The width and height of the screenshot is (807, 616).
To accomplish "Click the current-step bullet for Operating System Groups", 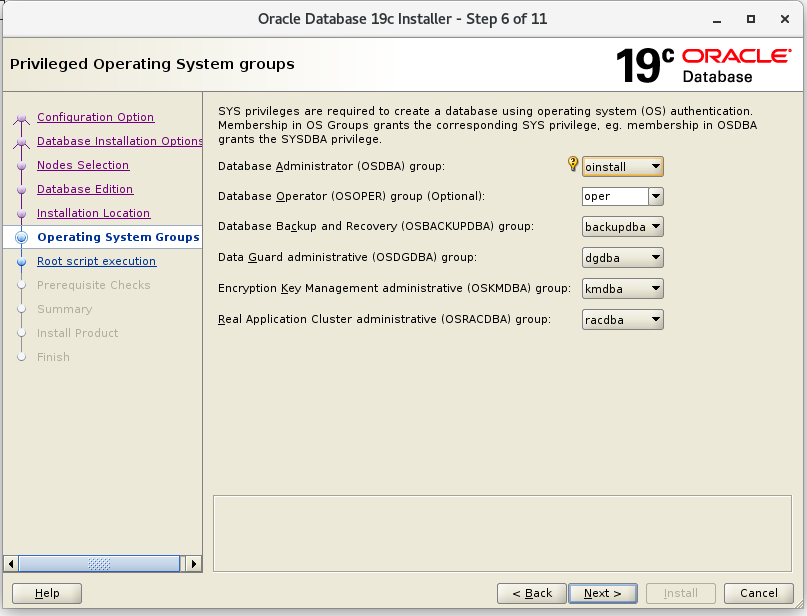I will [x=21, y=237].
